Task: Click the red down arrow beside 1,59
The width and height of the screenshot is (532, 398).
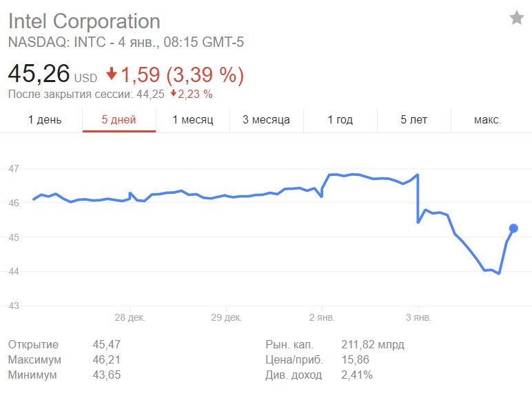Action: coord(112,74)
